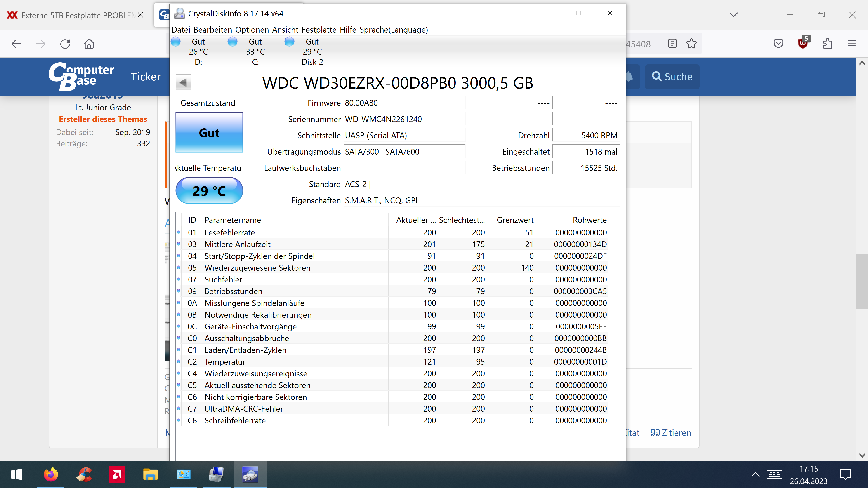This screenshot has width=868, height=488.
Task: Bookmark this page with the star icon
Action: coord(691,43)
